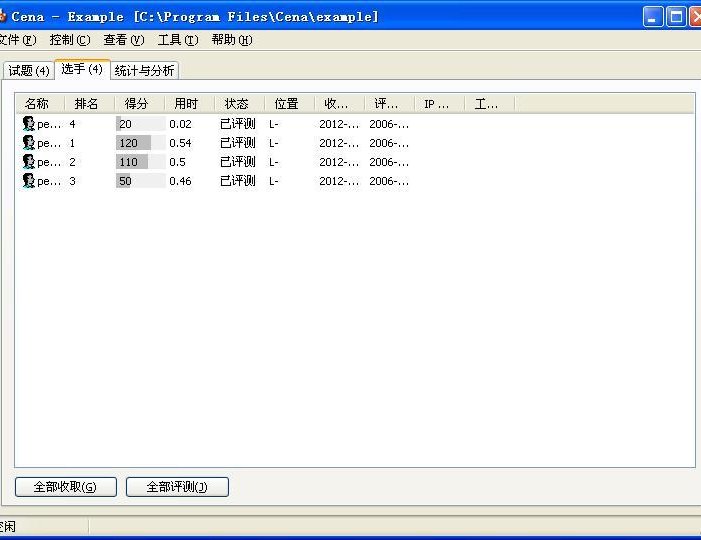
Task: Sort by 名称 column header
Action: [x=40, y=104]
